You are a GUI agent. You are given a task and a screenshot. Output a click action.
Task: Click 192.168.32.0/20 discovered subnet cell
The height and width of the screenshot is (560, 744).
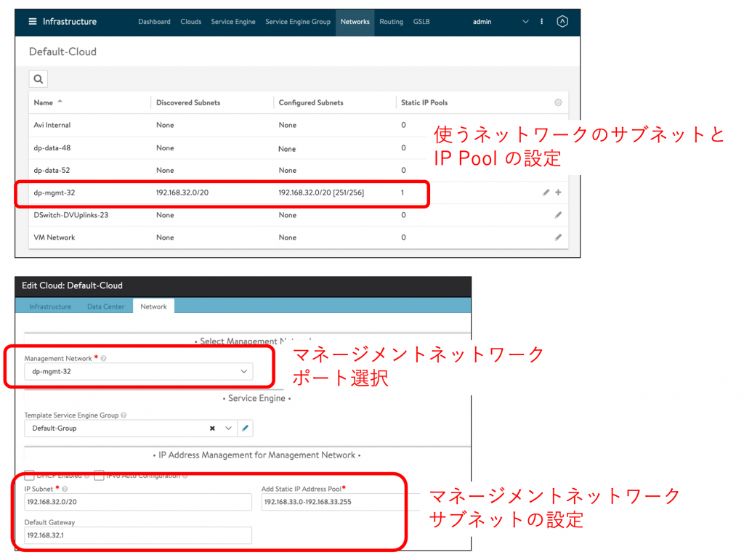[x=182, y=192]
